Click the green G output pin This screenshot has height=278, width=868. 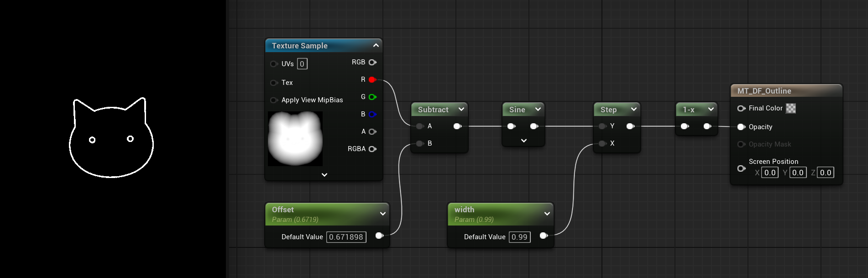tap(372, 97)
